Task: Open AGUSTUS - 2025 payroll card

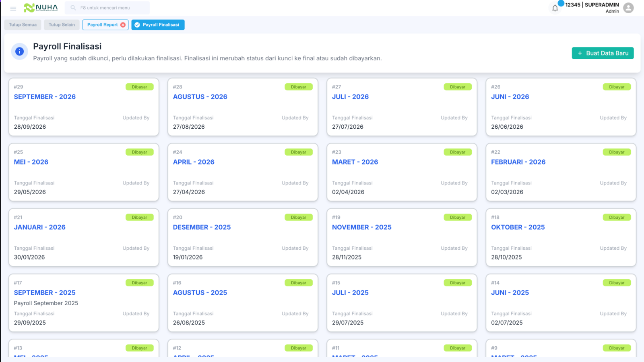Action: coord(243,303)
